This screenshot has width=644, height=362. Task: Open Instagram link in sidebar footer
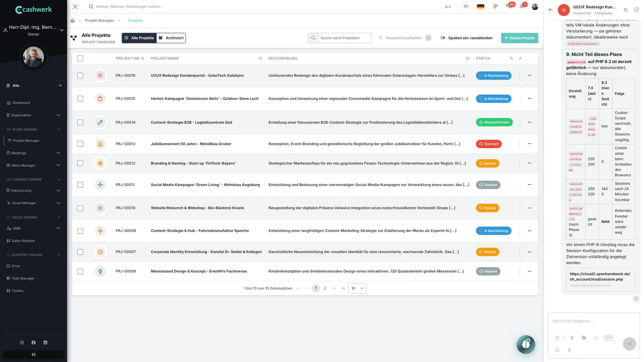click(x=22, y=343)
